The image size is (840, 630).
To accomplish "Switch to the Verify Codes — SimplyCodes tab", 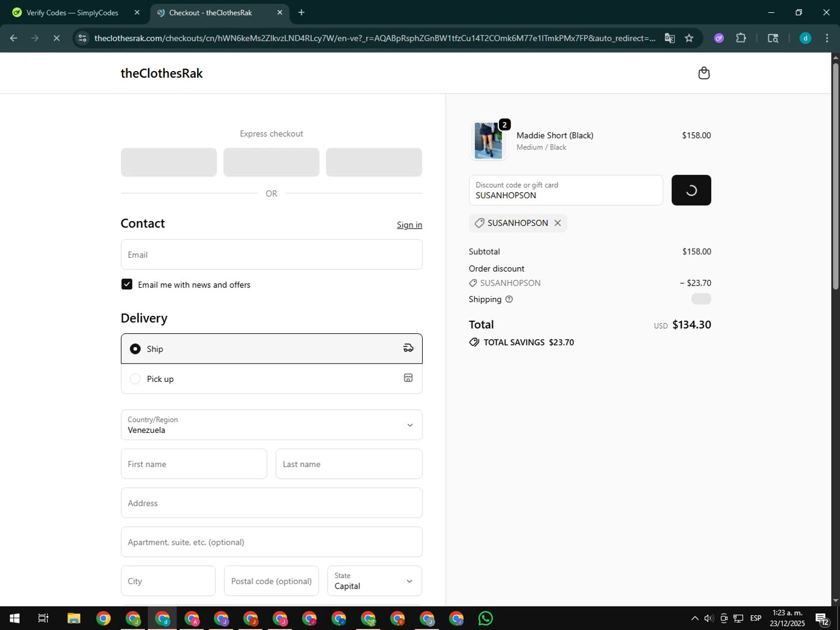I will (73, 12).
